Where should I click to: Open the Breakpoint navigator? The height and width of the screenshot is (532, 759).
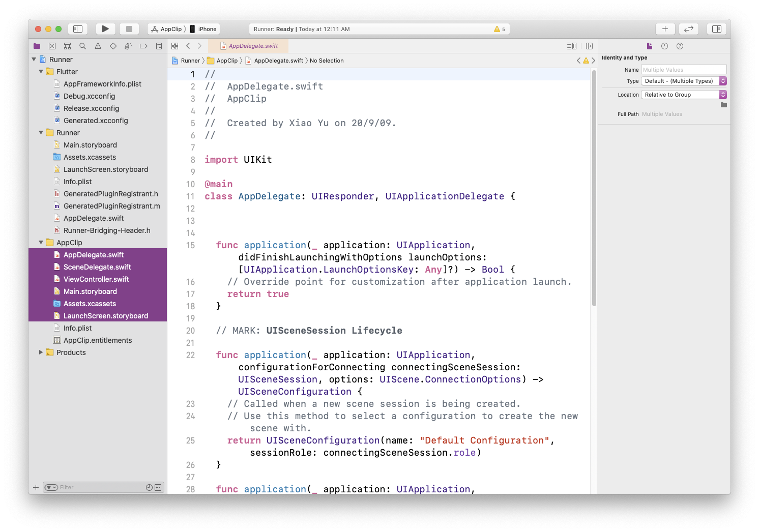pyautogui.click(x=143, y=46)
